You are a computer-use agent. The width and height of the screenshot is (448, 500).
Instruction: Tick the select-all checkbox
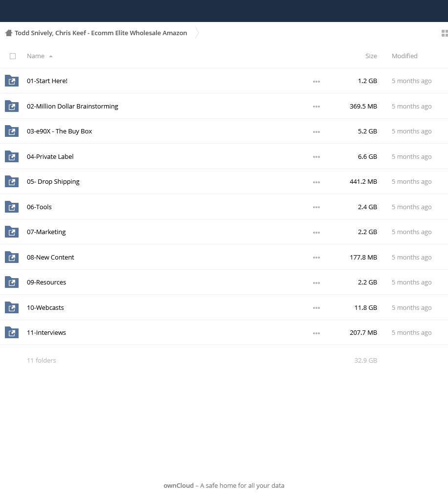coord(13,56)
